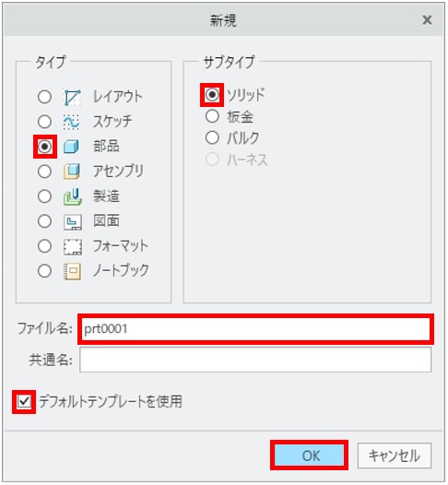Toggle デフォルトテンプレートを使用 checkbox

coord(24,402)
